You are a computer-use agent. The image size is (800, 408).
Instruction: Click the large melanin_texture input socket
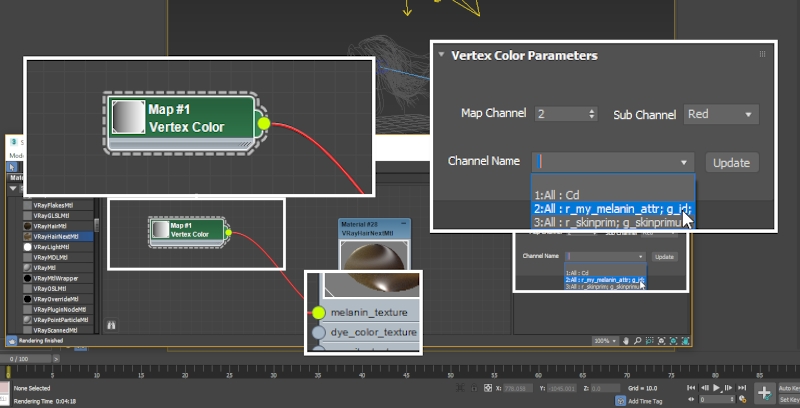tap(319, 312)
